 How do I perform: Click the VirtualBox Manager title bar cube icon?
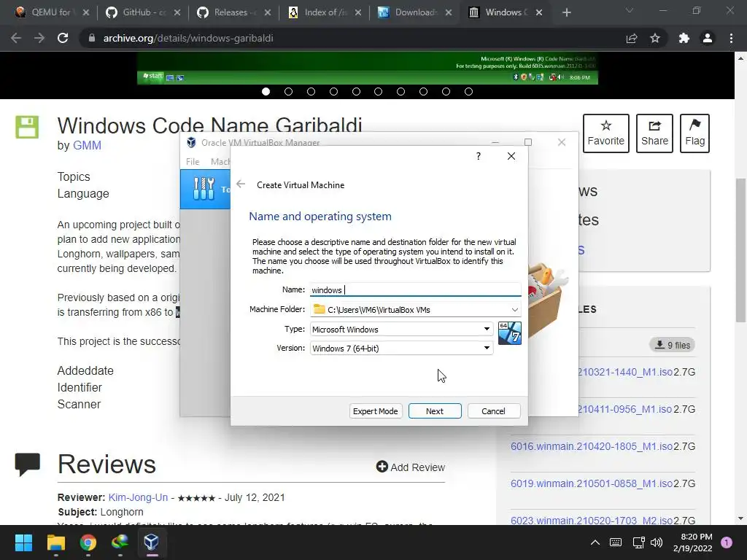click(x=191, y=142)
